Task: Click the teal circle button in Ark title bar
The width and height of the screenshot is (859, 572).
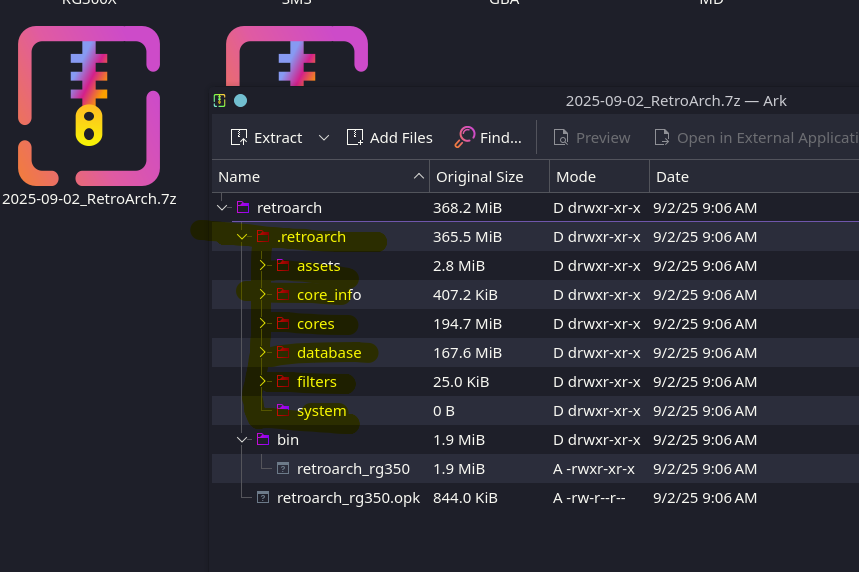Action: tap(240, 101)
